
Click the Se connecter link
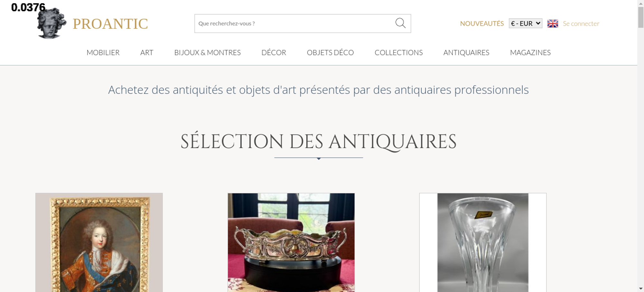tap(581, 23)
